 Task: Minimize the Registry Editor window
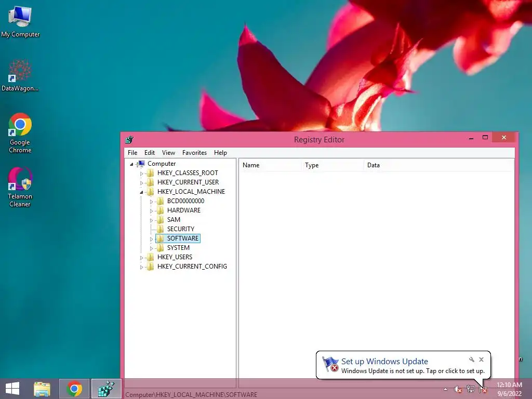tap(471, 138)
